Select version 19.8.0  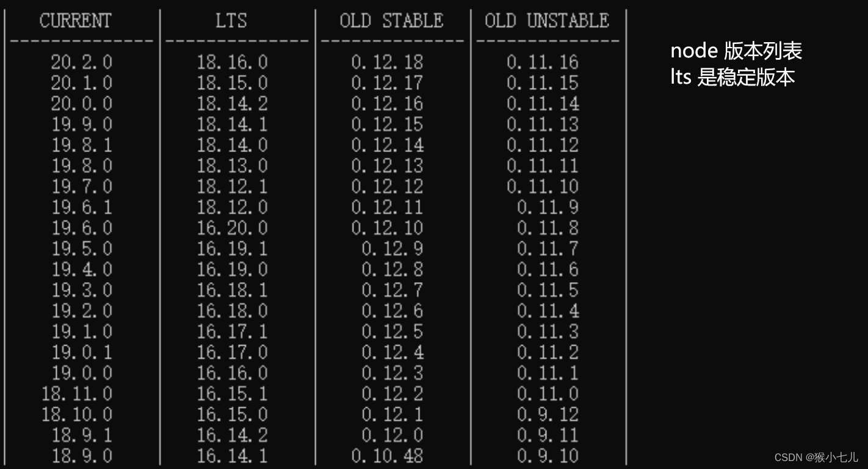pyautogui.click(x=82, y=165)
